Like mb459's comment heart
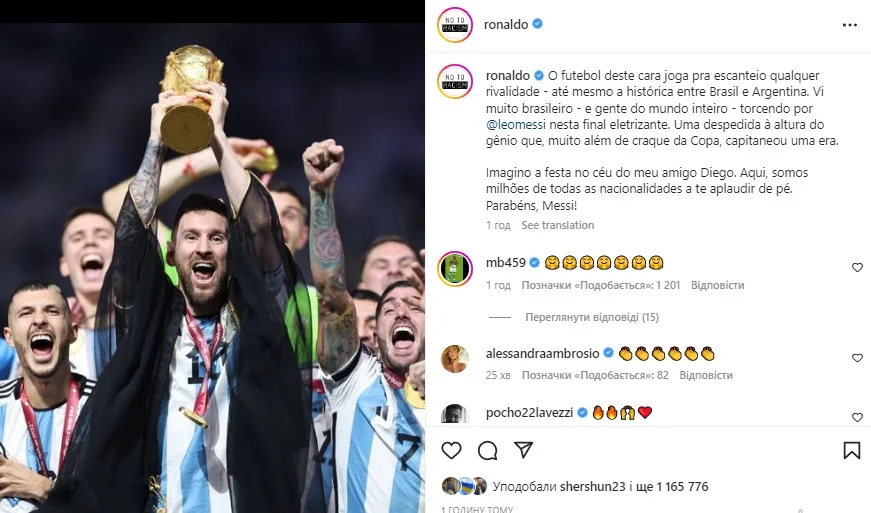This screenshot has height=513, width=871. coord(857,268)
